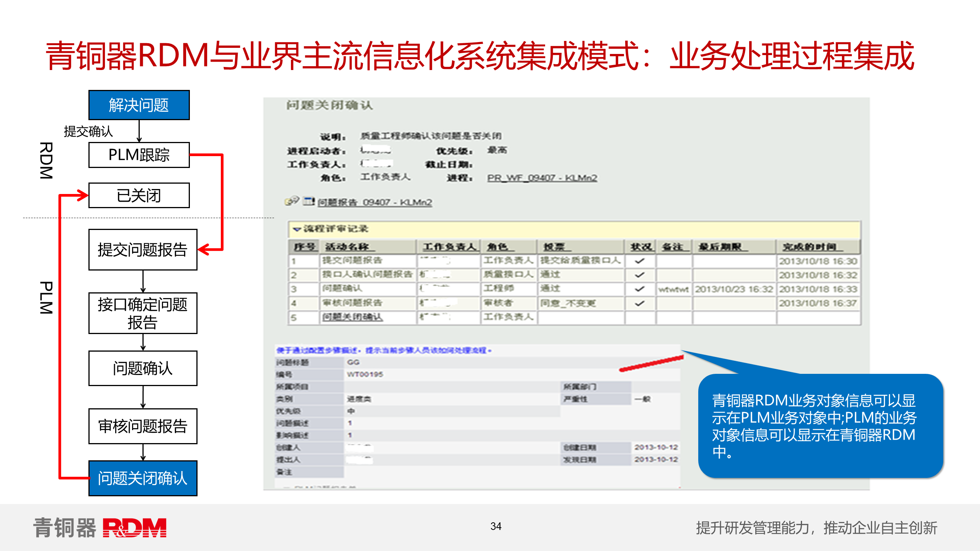Click the page number 34
The width and height of the screenshot is (980, 551).
[x=496, y=527]
